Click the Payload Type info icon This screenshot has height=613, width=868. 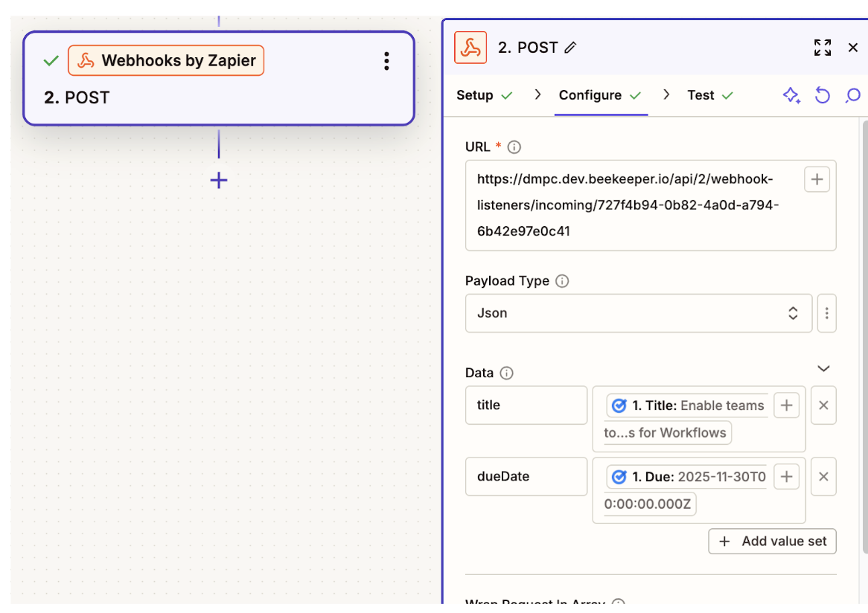coord(563,281)
